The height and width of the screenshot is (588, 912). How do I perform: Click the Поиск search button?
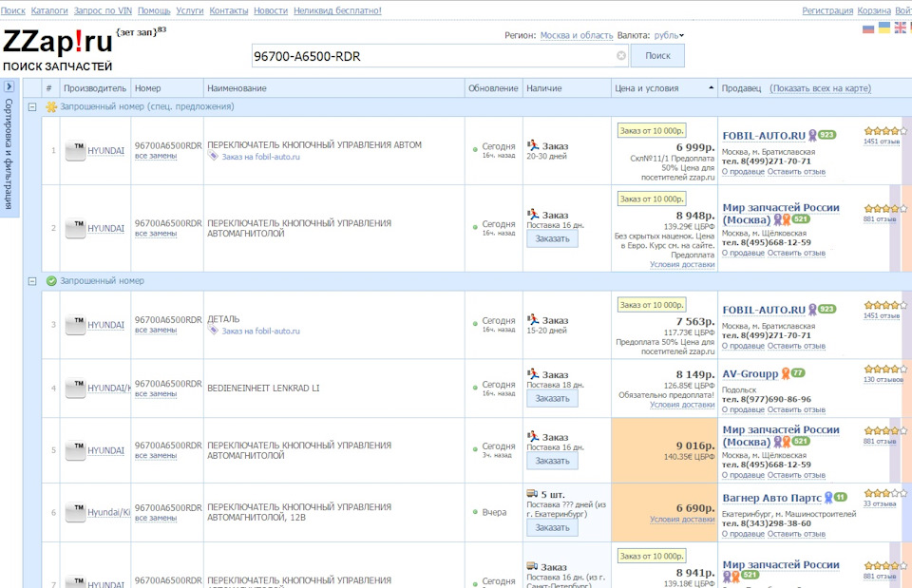click(x=657, y=56)
